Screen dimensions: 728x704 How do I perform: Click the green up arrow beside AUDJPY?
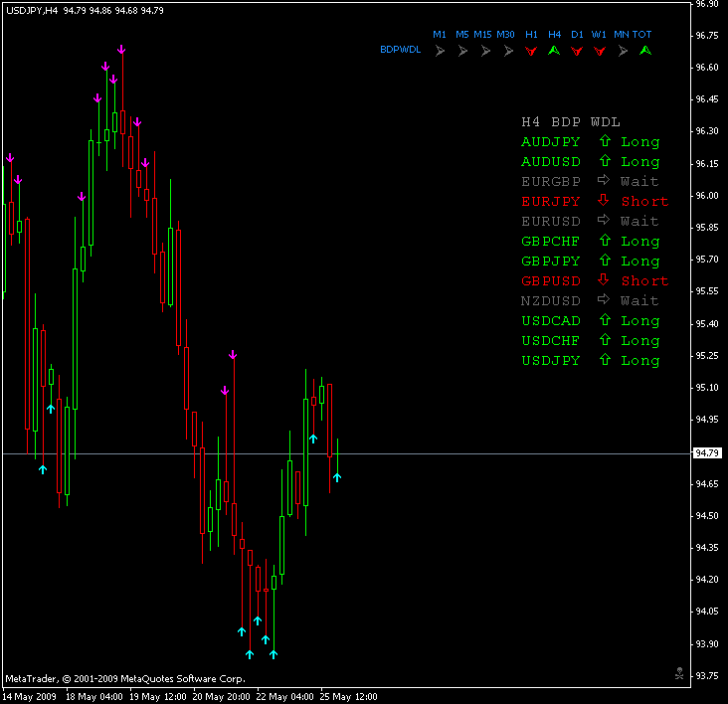click(x=604, y=142)
